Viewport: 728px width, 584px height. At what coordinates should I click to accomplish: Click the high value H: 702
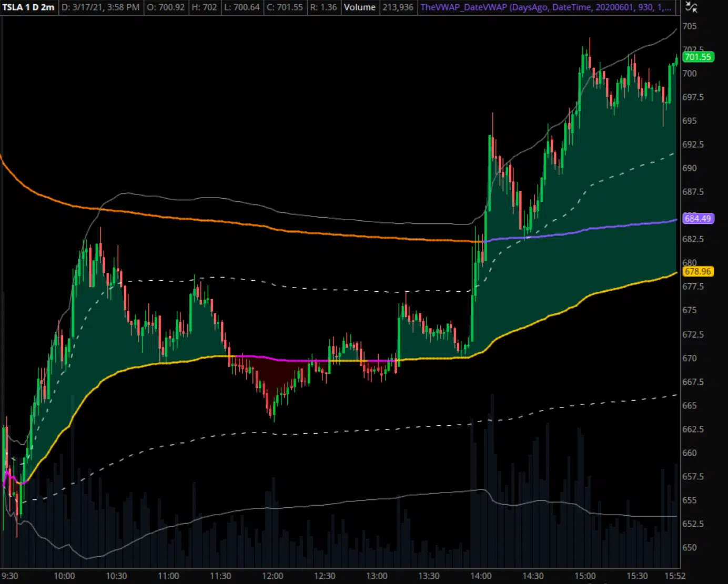pos(204,7)
